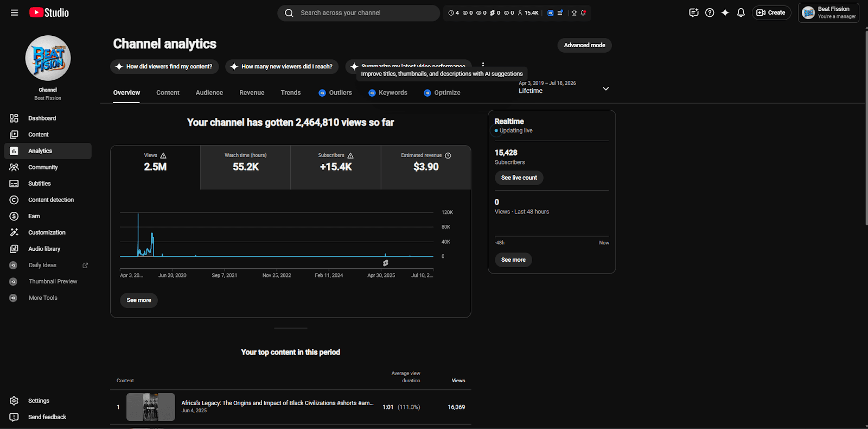This screenshot has width=868, height=429.
Task: Click the YouTube Studio logo
Action: (49, 12)
